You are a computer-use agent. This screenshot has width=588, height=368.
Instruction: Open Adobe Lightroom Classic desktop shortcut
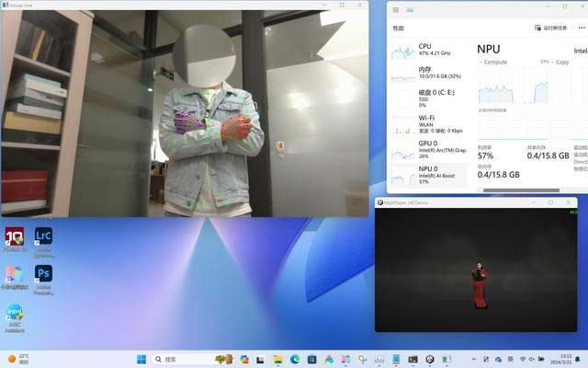point(43,237)
